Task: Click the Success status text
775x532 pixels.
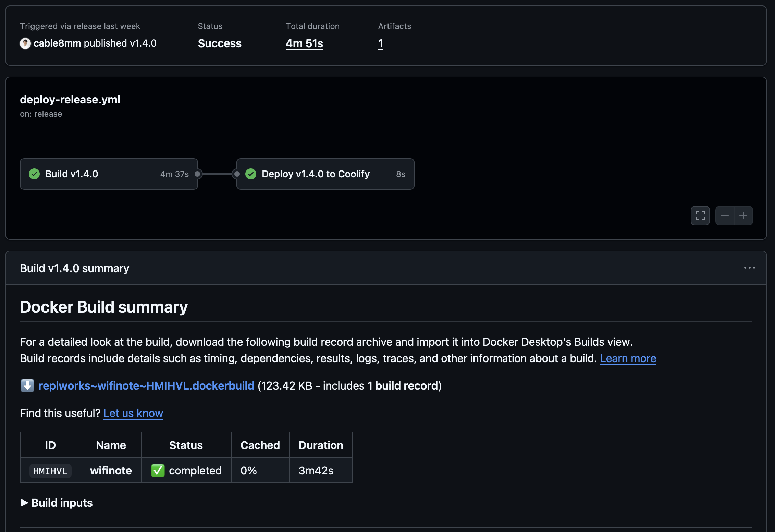Action: [220, 43]
